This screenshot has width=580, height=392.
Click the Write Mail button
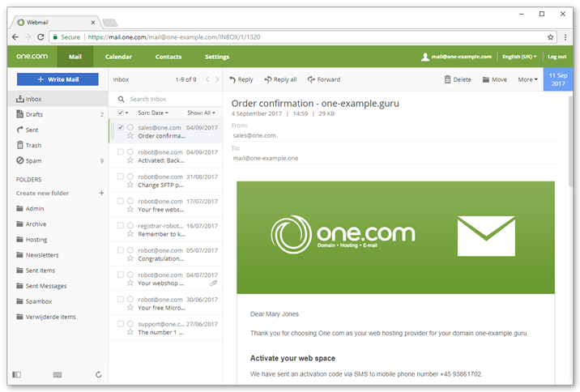pyautogui.click(x=58, y=79)
